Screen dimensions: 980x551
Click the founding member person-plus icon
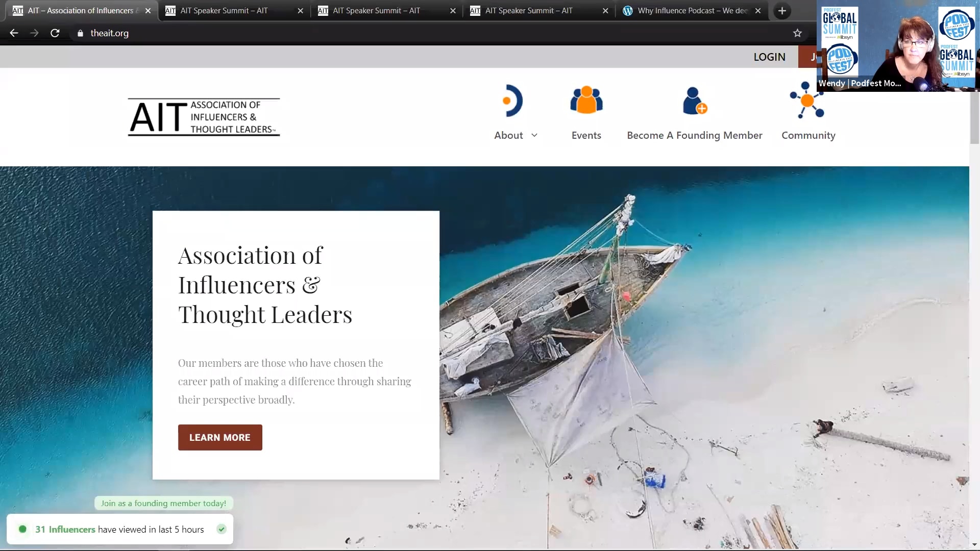point(694,101)
